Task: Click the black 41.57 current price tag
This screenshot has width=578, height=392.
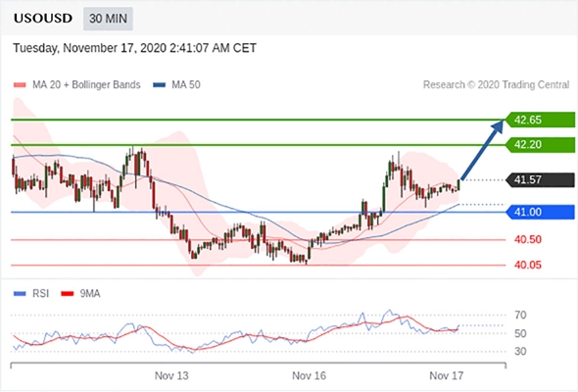Action: pyautogui.click(x=541, y=180)
